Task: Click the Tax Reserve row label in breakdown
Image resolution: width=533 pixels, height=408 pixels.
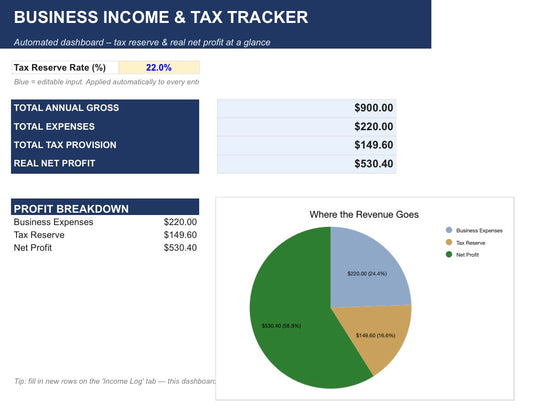Action: pos(39,235)
